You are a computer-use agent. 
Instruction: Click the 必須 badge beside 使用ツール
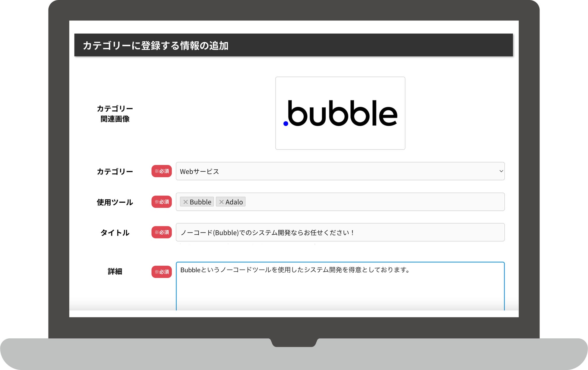162,202
